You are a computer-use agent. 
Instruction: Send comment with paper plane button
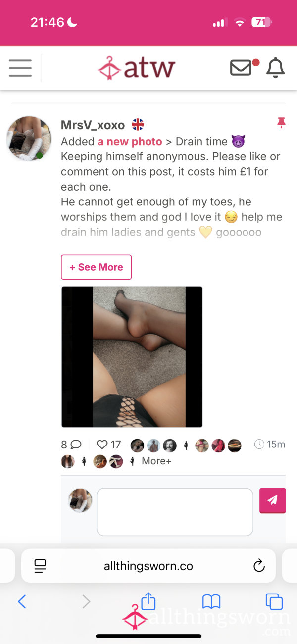[273, 500]
